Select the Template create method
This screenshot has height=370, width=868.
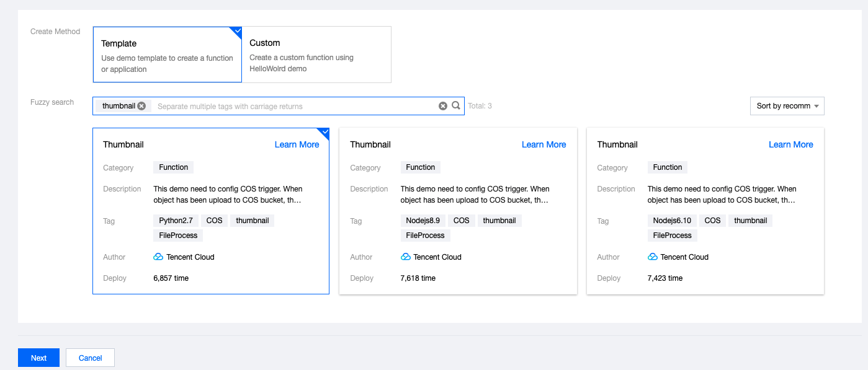(x=167, y=55)
